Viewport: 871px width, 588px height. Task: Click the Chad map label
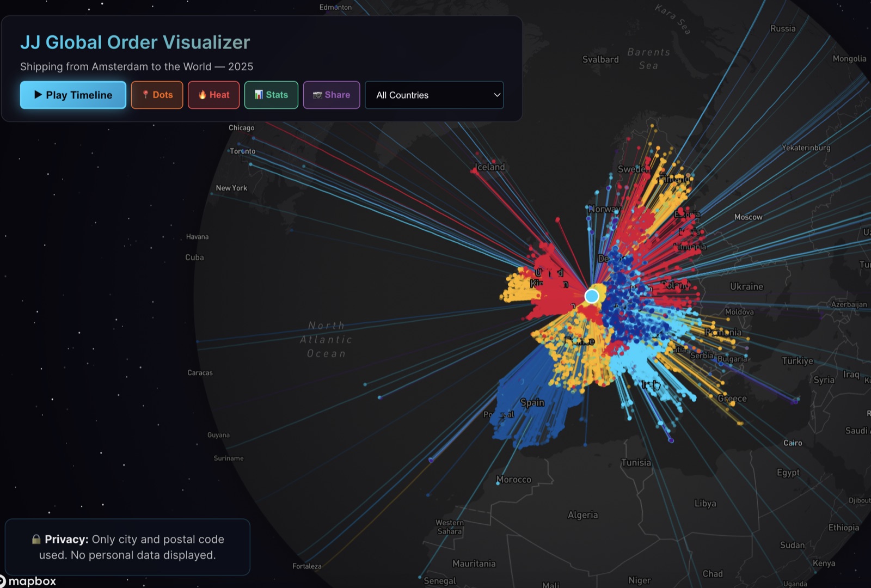[713, 574]
